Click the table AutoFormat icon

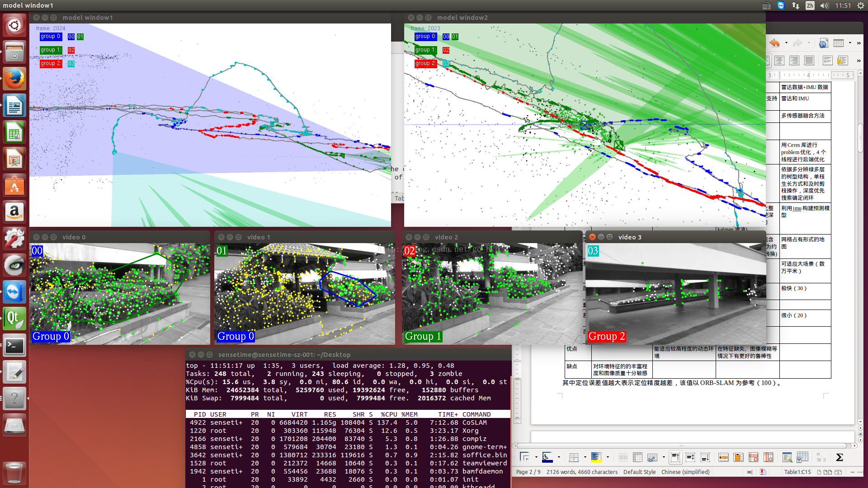coord(787,457)
